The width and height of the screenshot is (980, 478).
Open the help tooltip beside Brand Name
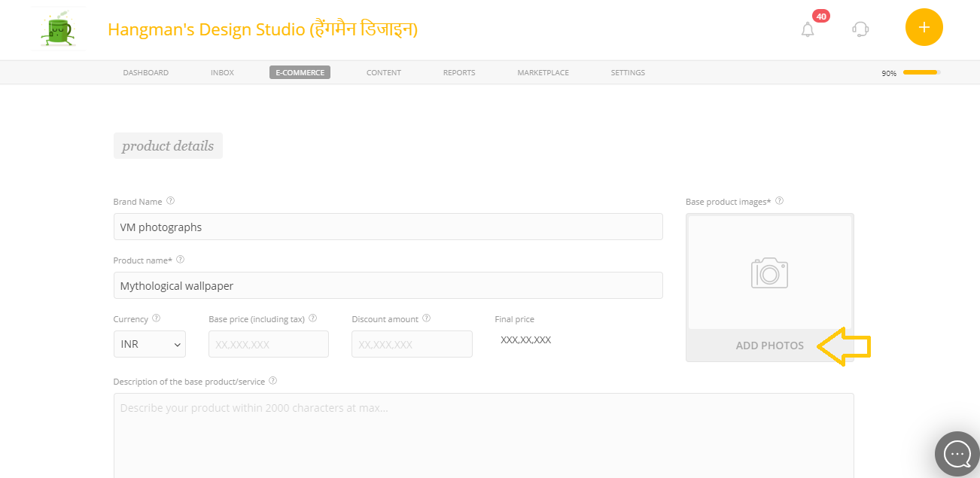(170, 200)
